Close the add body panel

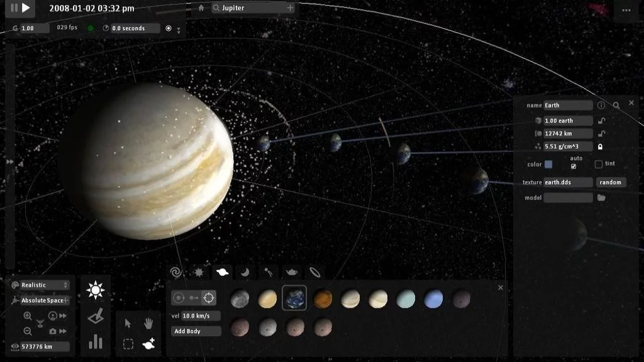click(500, 288)
